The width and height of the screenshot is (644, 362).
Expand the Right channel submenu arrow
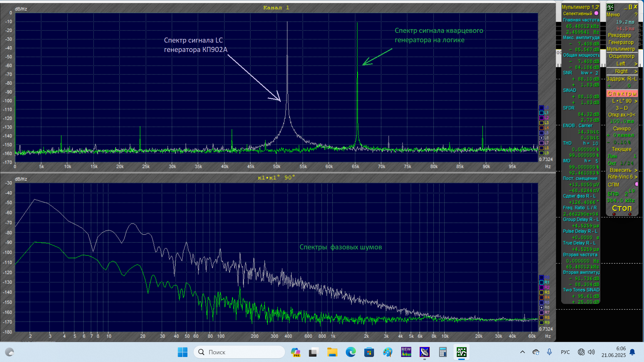[636, 71]
